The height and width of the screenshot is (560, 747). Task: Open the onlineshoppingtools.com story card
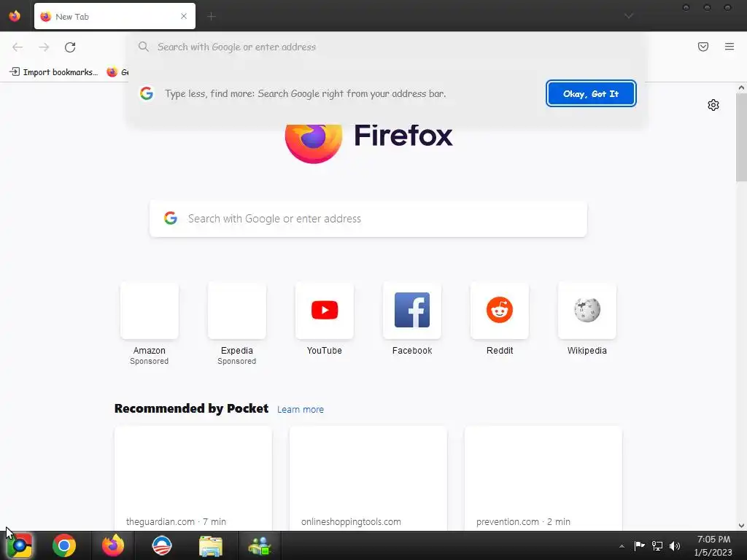point(368,478)
